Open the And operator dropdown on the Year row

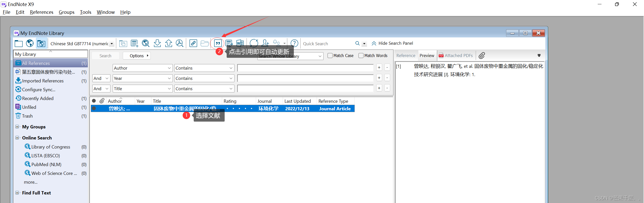pos(101,78)
